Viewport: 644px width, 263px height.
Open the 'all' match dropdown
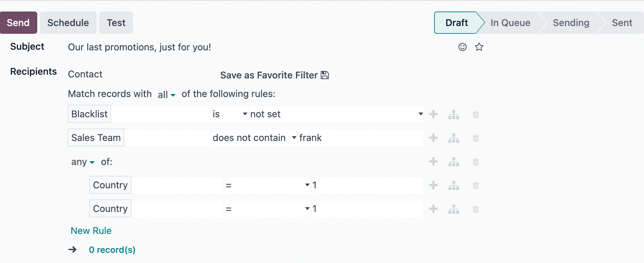(x=166, y=95)
